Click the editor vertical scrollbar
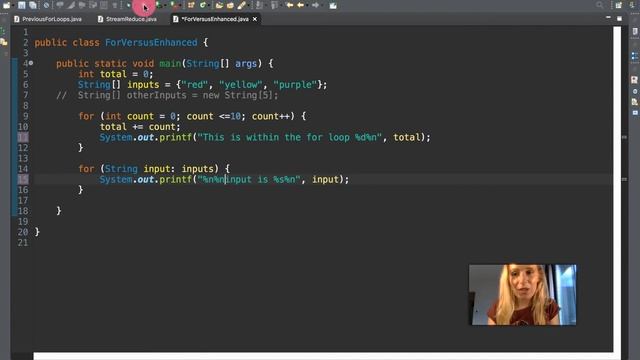 coord(617,188)
